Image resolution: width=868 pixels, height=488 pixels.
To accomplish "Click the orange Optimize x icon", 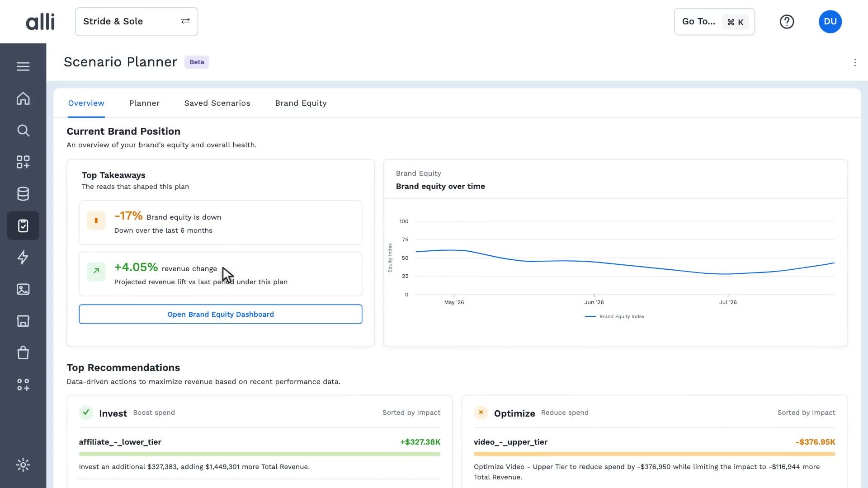I will 481,413.
